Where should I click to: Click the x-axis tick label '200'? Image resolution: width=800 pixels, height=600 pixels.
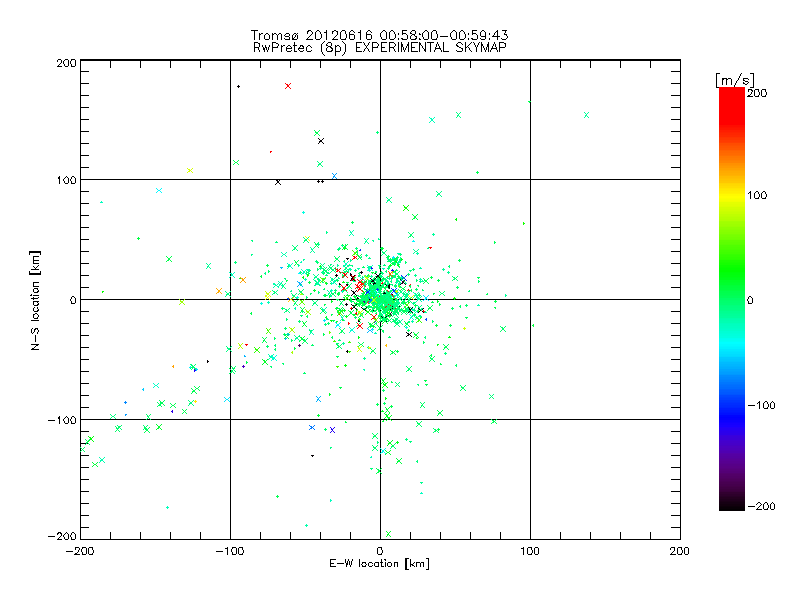[680, 551]
